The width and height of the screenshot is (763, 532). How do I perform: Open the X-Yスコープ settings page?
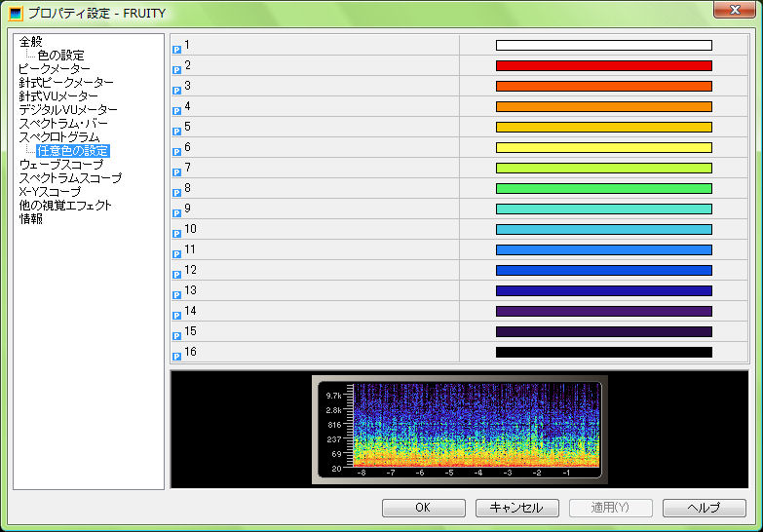(x=50, y=191)
